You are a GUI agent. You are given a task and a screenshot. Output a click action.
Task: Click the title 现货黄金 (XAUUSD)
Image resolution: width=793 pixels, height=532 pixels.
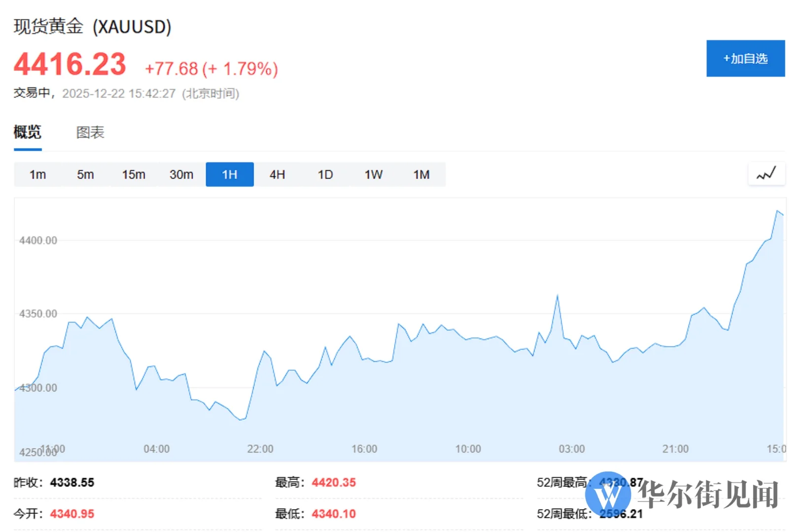[x=93, y=26]
